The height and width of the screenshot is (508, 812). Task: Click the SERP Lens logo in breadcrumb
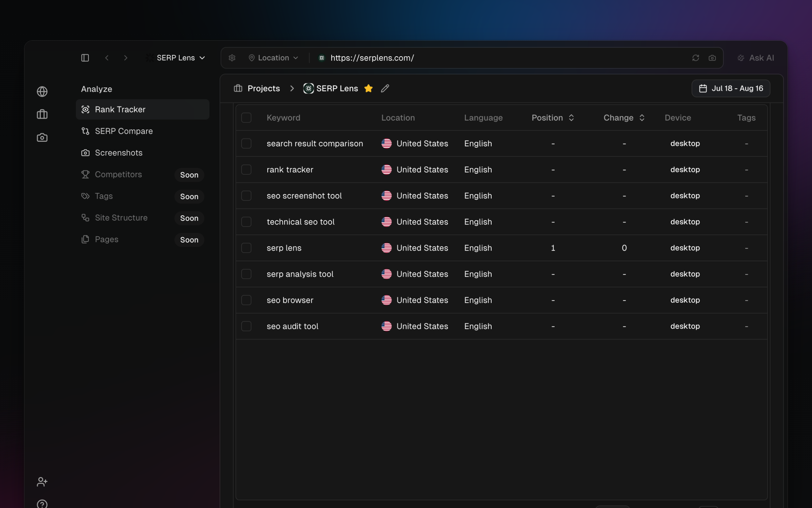[x=308, y=88]
